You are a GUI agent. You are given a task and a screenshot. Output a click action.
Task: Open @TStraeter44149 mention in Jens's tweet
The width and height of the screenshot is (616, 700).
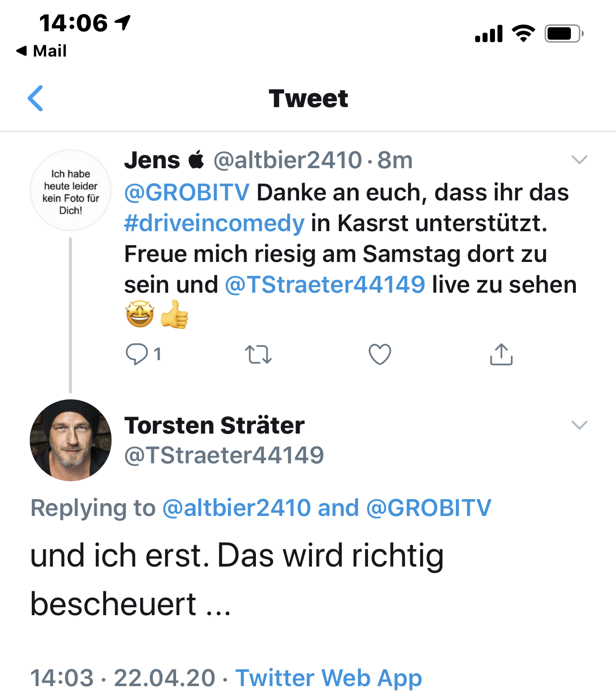coord(325,285)
